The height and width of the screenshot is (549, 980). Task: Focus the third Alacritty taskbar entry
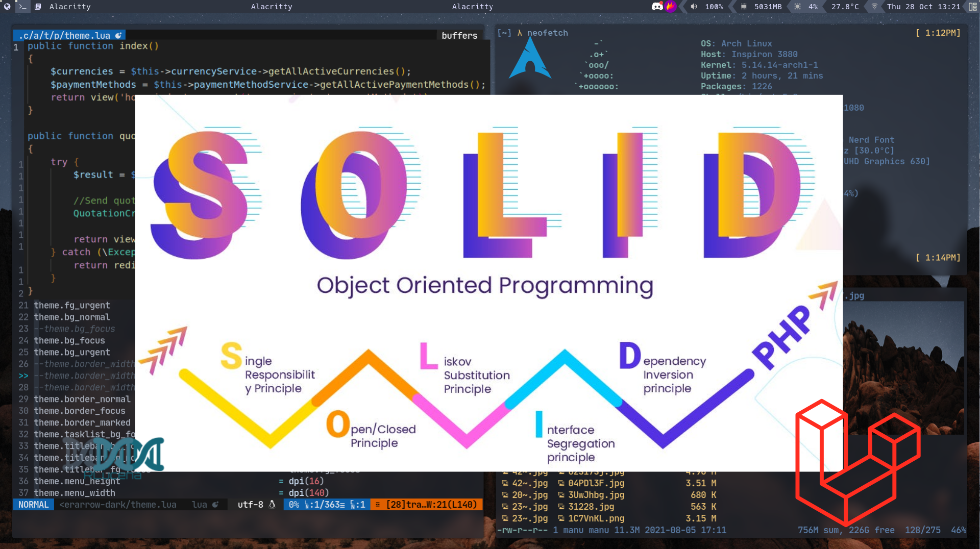(x=473, y=7)
